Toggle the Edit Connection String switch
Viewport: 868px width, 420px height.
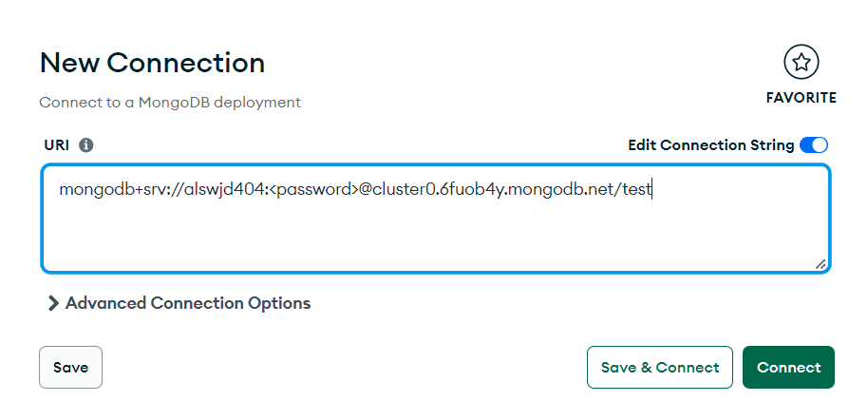(814, 145)
